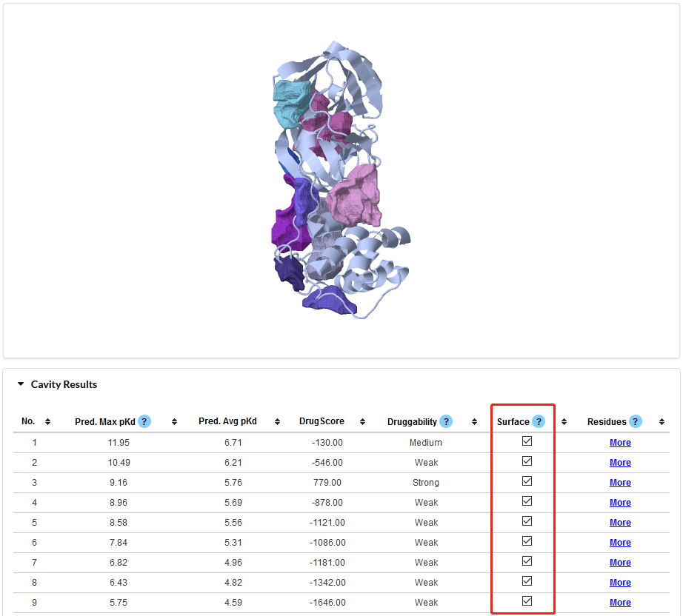Follow More link in row 9

[x=620, y=603]
